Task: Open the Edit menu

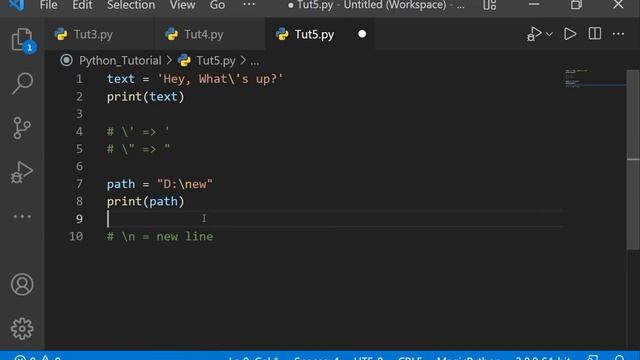Action: coord(82,5)
